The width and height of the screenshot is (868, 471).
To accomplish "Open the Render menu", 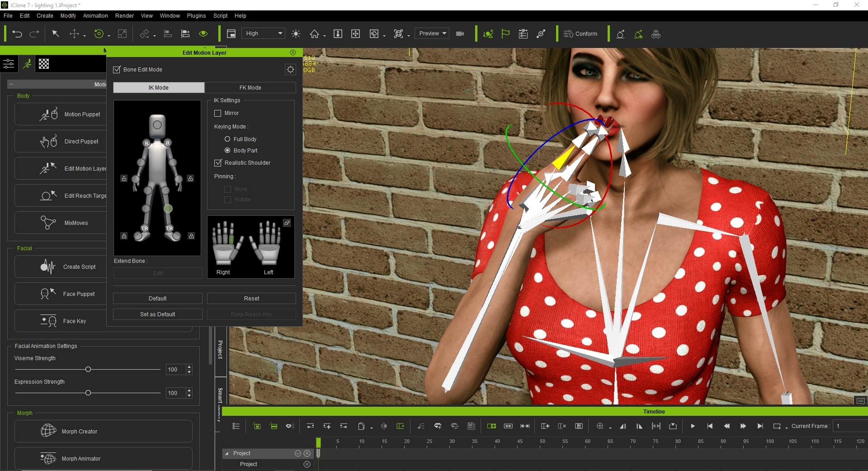I will click(124, 15).
